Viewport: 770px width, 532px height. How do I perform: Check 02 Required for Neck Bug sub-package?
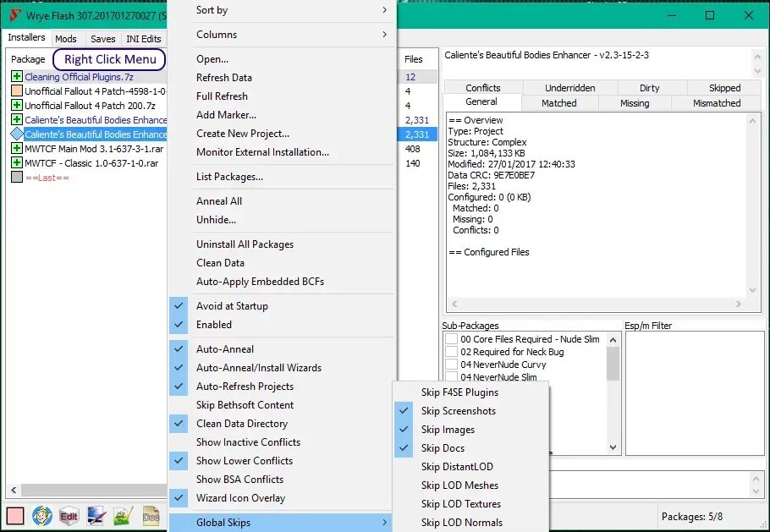pos(451,351)
